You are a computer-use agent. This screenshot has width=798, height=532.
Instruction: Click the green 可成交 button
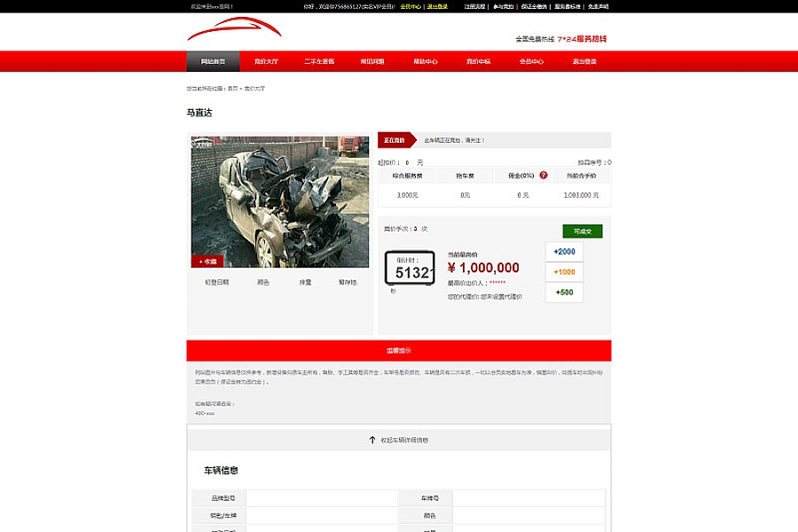click(x=583, y=231)
